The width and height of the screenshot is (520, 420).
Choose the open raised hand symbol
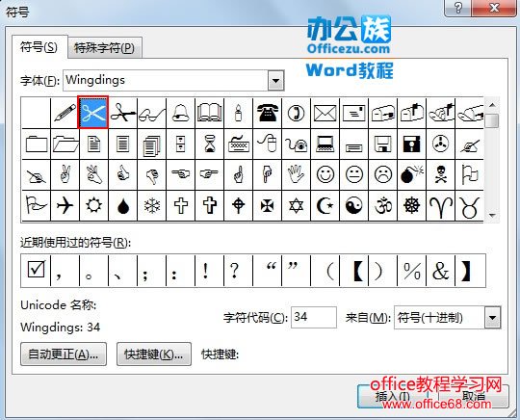[x=297, y=174]
